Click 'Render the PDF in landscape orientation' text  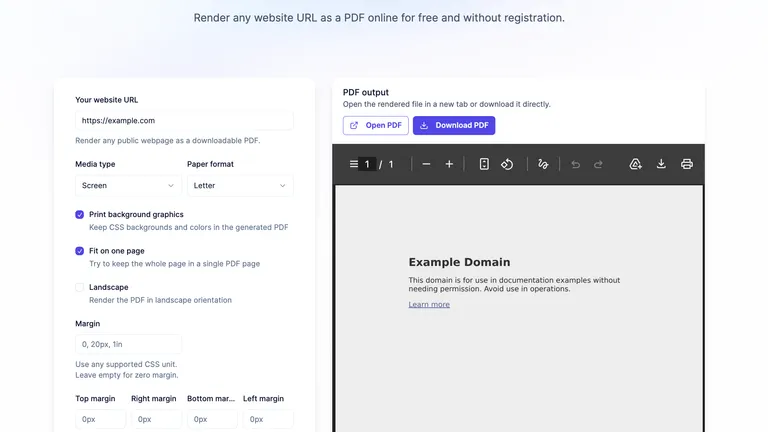coord(160,300)
